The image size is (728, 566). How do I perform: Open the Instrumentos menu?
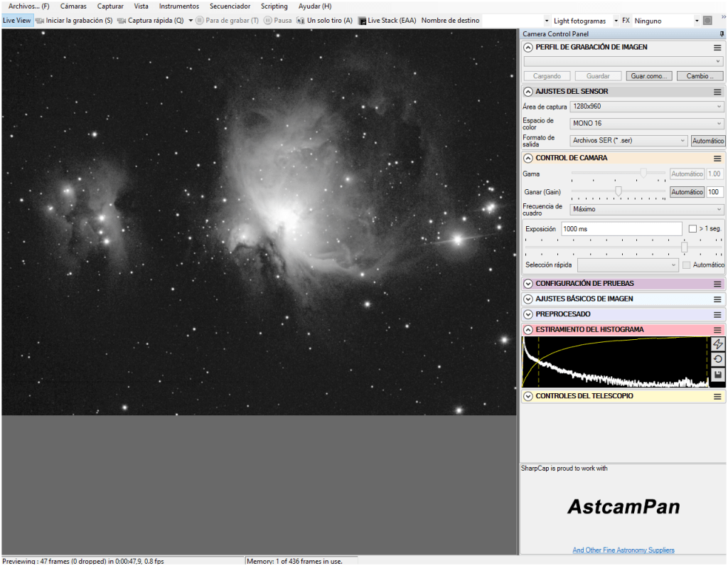[x=178, y=6]
